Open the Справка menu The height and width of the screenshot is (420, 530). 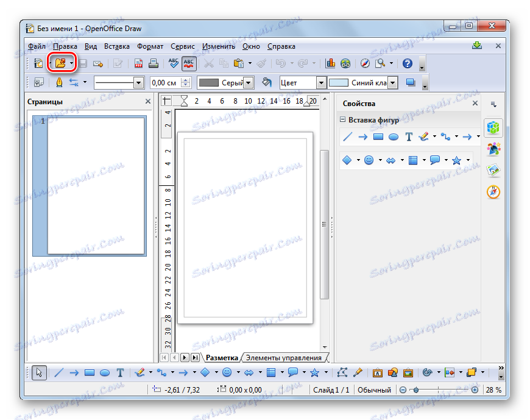[x=281, y=46]
